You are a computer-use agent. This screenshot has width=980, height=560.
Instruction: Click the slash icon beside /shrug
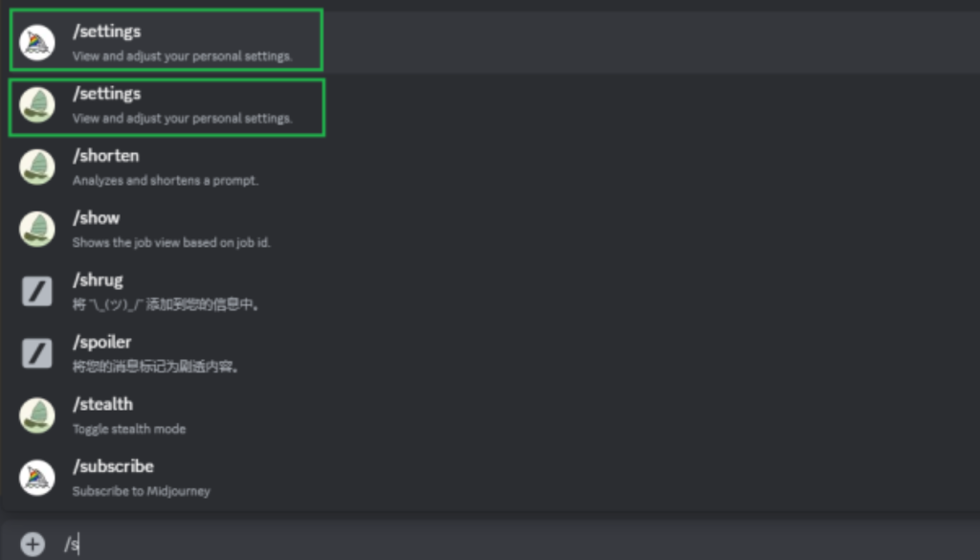[x=37, y=291]
